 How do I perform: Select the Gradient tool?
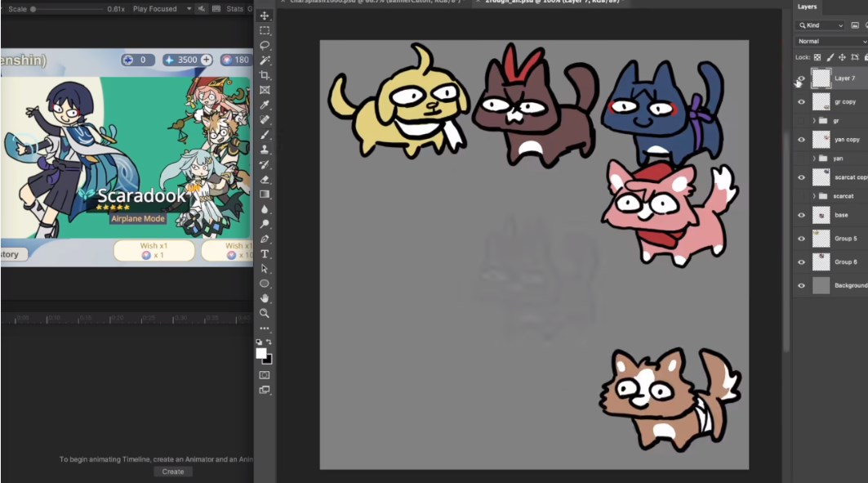point(265,195)
